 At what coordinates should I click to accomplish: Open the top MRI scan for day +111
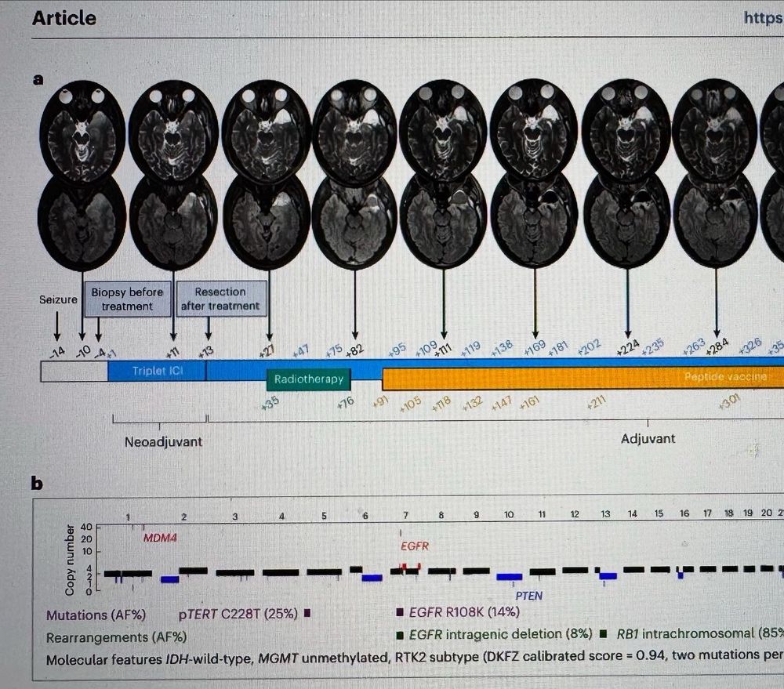[443, 131]
